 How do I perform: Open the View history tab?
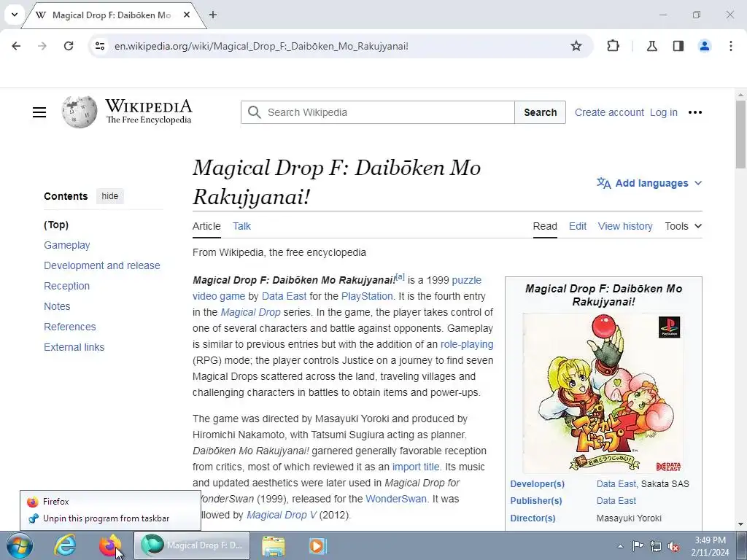pyautogui.click(x=625, y=226)
